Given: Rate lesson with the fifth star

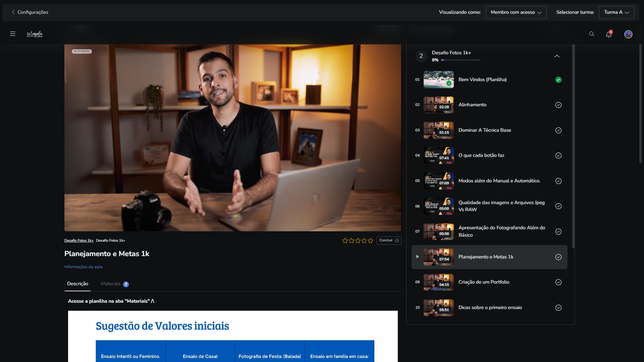Looking at the screenshot, I should (370, 241).
